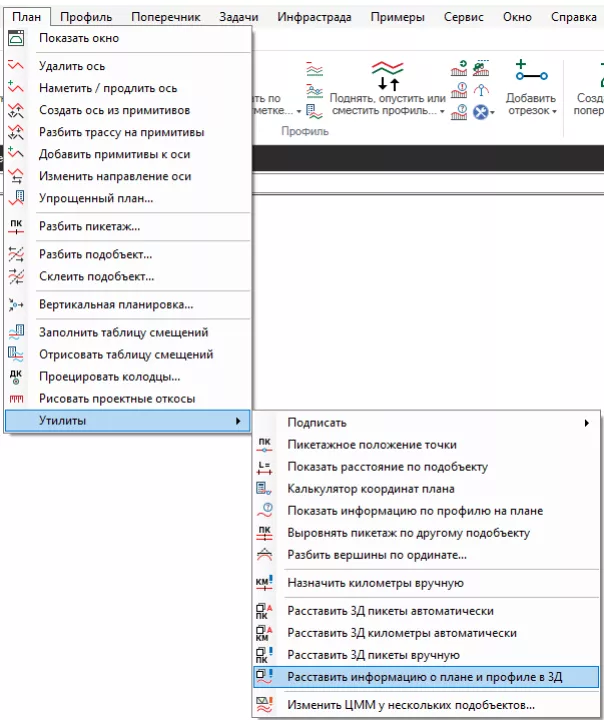The width and height of the screenshot is (604, 720).
Task: Choose 'Расставить информацию о плане и профиле в 3Д'
Action: [x=424, y=677]
